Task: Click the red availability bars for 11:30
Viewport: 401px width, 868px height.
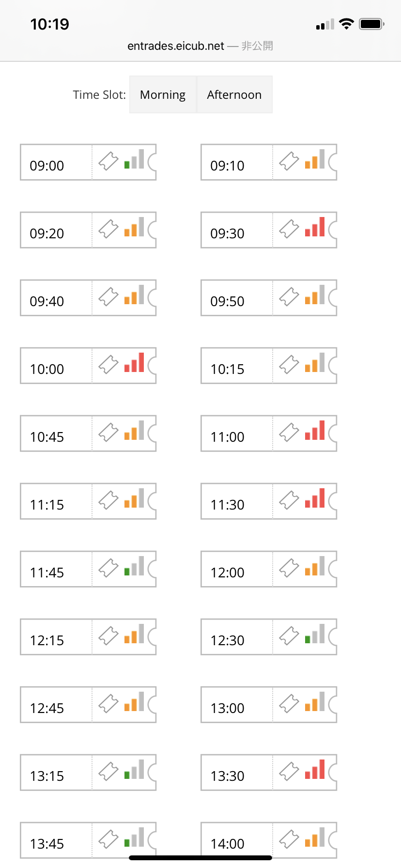Action: [x=315, y=498]
